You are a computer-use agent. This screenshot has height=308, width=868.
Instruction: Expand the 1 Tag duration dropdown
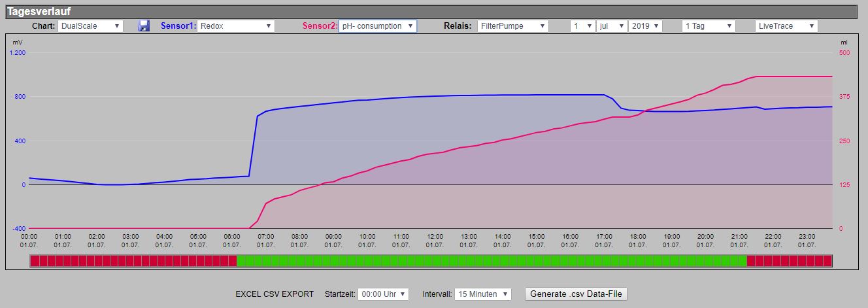709,26
